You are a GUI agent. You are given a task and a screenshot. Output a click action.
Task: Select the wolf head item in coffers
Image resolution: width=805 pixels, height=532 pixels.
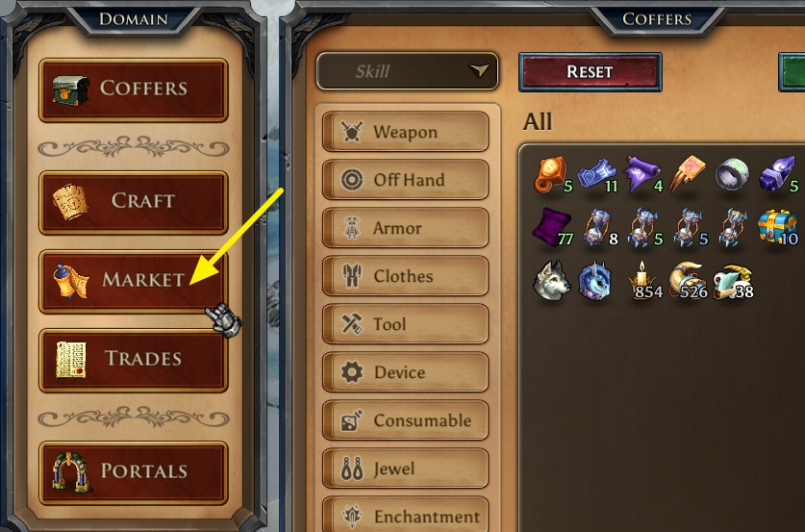[x=551, y=280]
